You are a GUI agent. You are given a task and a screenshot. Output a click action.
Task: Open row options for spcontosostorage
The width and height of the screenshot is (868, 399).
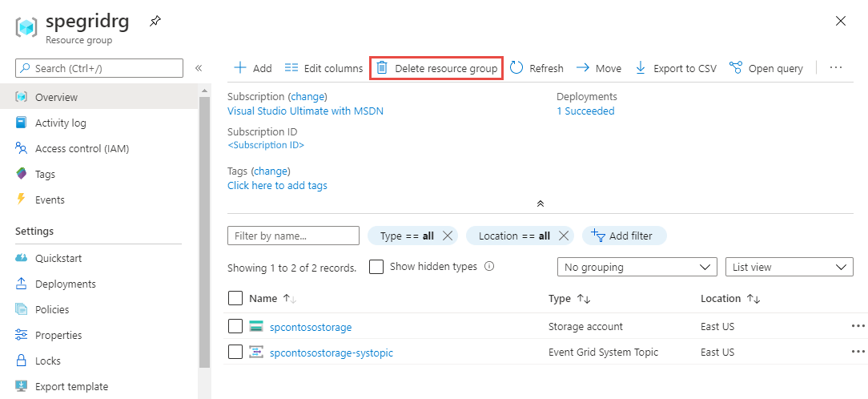[x=858, y=326]
